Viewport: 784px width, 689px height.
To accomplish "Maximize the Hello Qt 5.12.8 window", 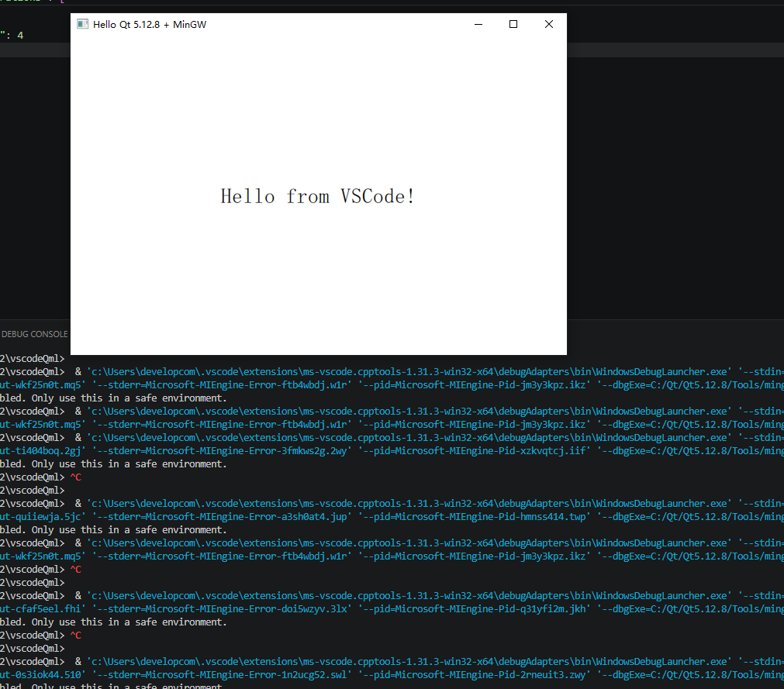I will pyautogui.click(x=513, y=25).
